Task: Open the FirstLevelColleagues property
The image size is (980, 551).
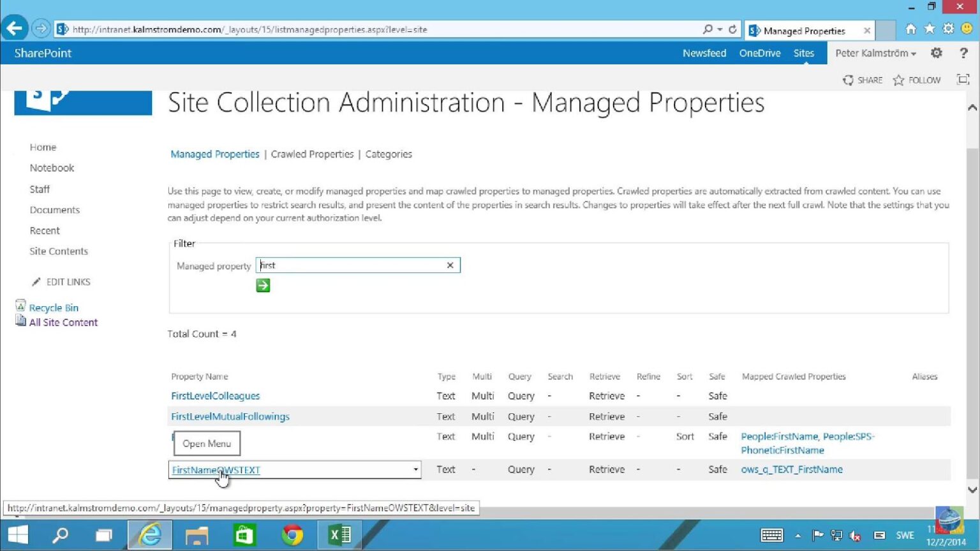Action: coord(215,395)
